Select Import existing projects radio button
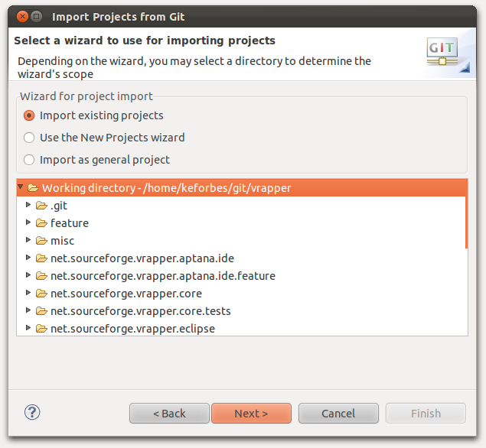 pos(29,115)
